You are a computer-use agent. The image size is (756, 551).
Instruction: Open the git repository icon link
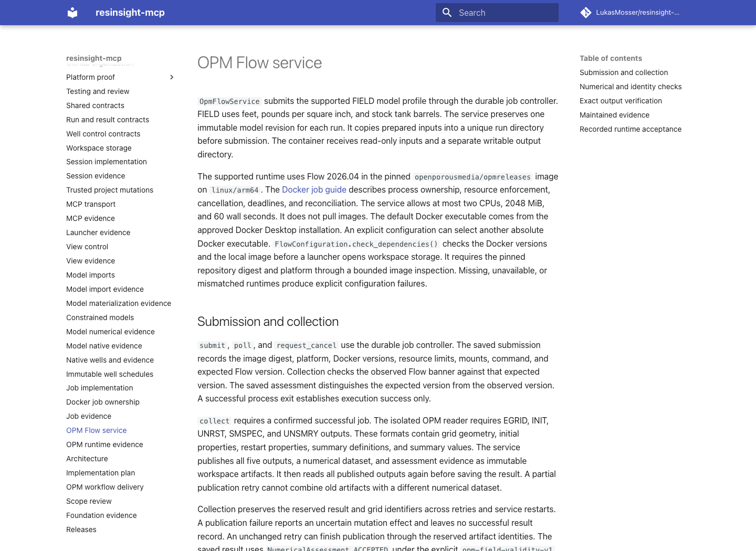[586, 13]
